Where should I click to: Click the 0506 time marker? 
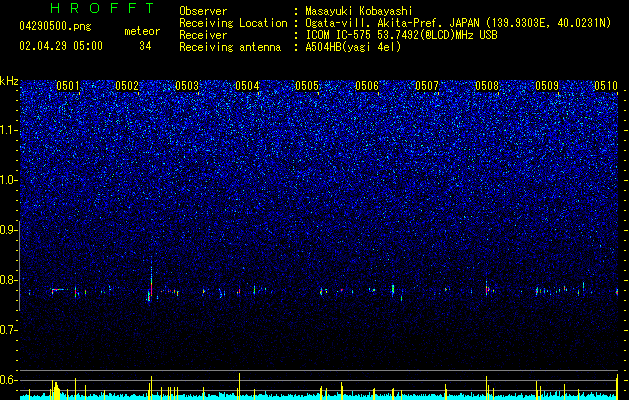coord(367,86)
